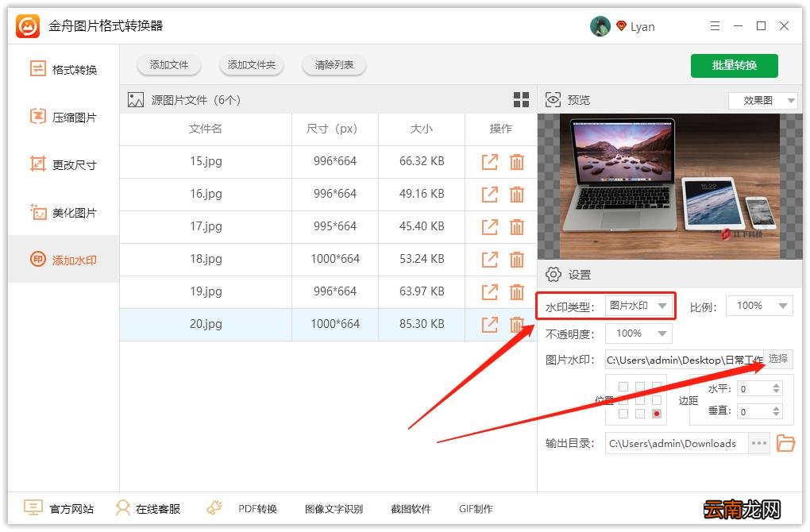This screenshot has width=810, height=532.
Task: Open Official Website (官方网站) link
Action: tap(59, 509)
